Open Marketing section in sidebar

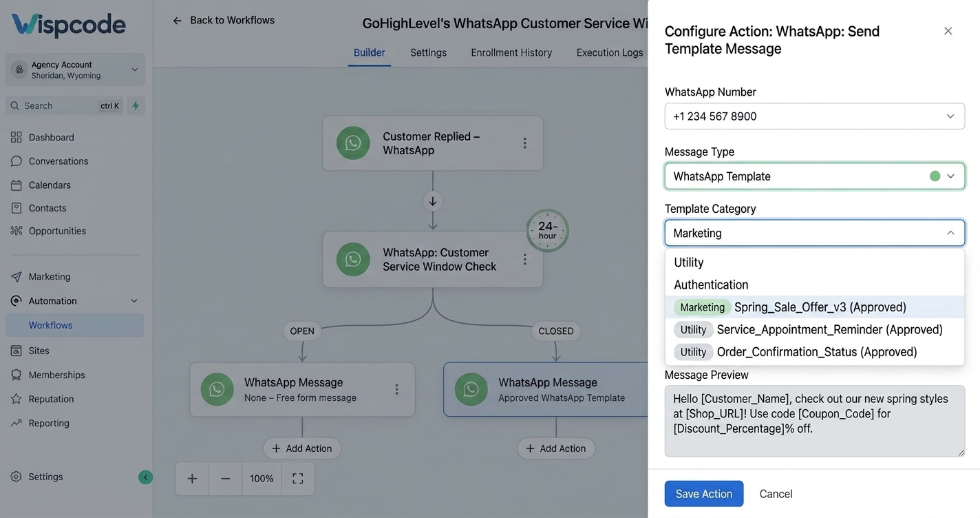[x=50, y=276]
